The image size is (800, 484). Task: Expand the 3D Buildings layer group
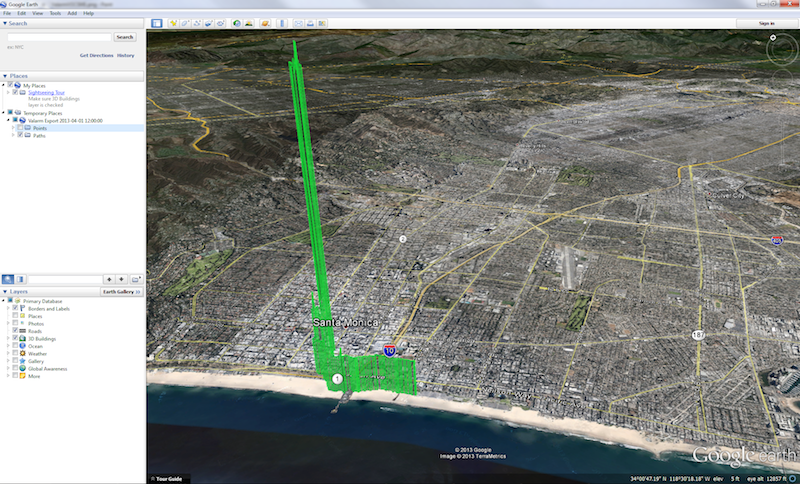pos(8,338)
